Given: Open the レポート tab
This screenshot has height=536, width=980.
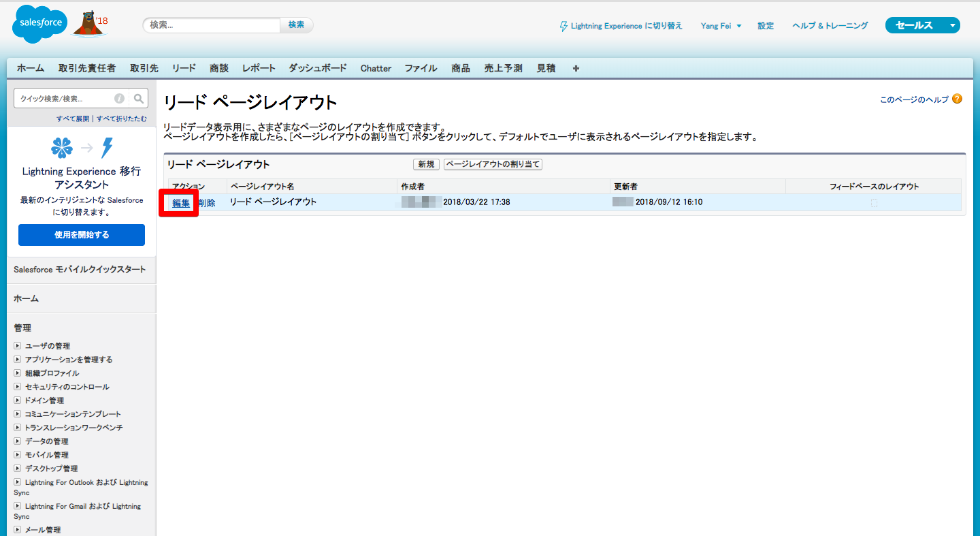Looking at the screenshot, I should click(x=259, y=68).
